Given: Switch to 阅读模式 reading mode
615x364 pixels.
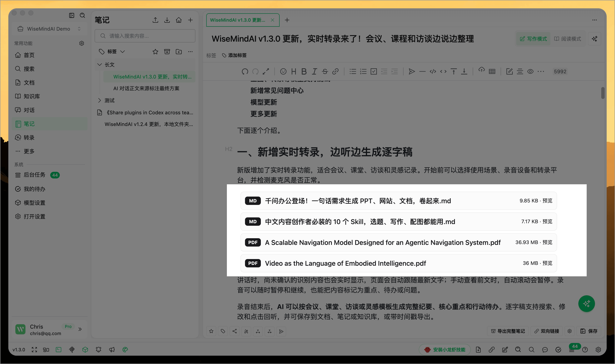Looking at the screenshot, I should coord(567,39).
